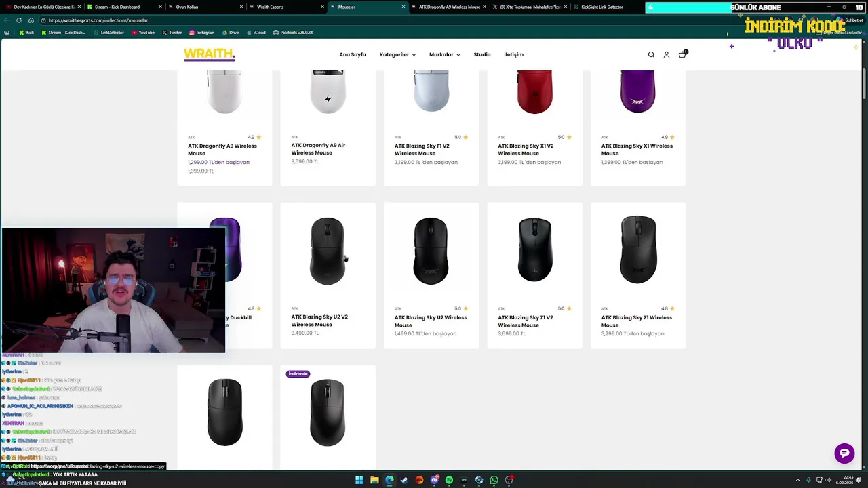
Task: Click the Blazing Sky U2 V2 mouse image
Action: pos(328,251)
